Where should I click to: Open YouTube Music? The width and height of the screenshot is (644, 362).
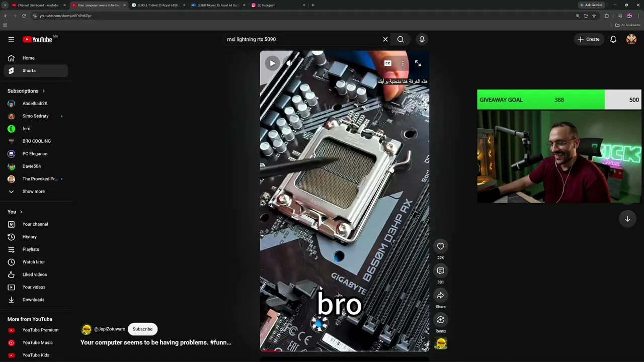[36, 343]
